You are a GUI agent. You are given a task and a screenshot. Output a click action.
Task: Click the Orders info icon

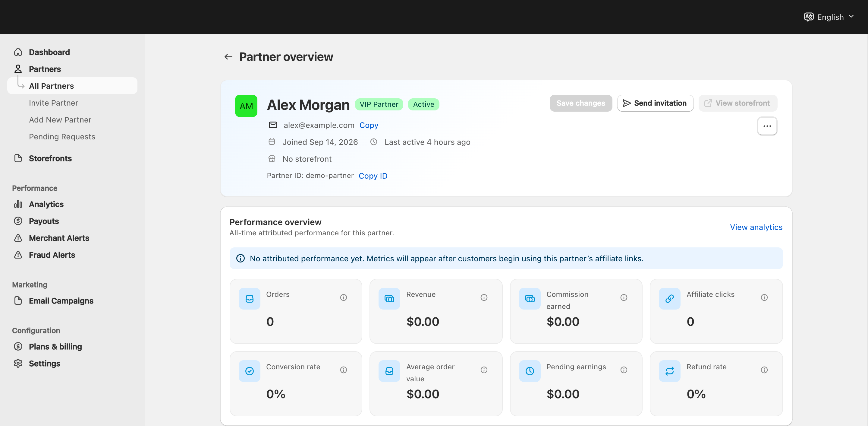343,297
